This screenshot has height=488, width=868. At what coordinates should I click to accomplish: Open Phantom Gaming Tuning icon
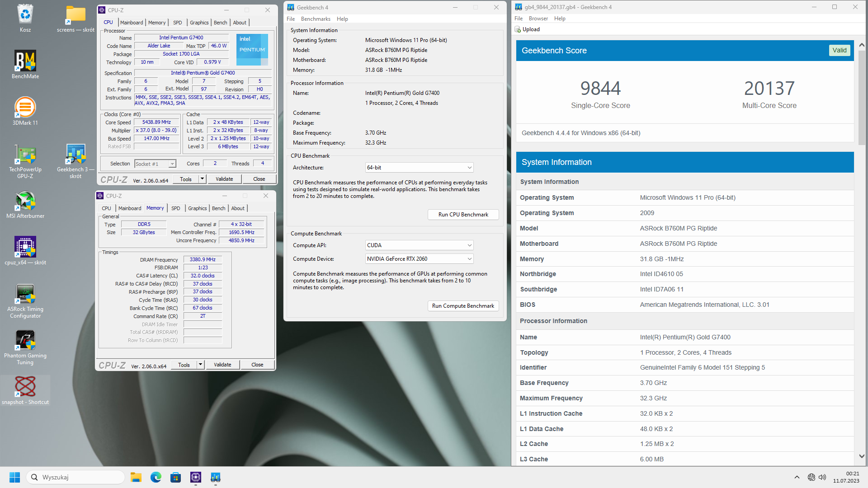(x=25, y=347)
